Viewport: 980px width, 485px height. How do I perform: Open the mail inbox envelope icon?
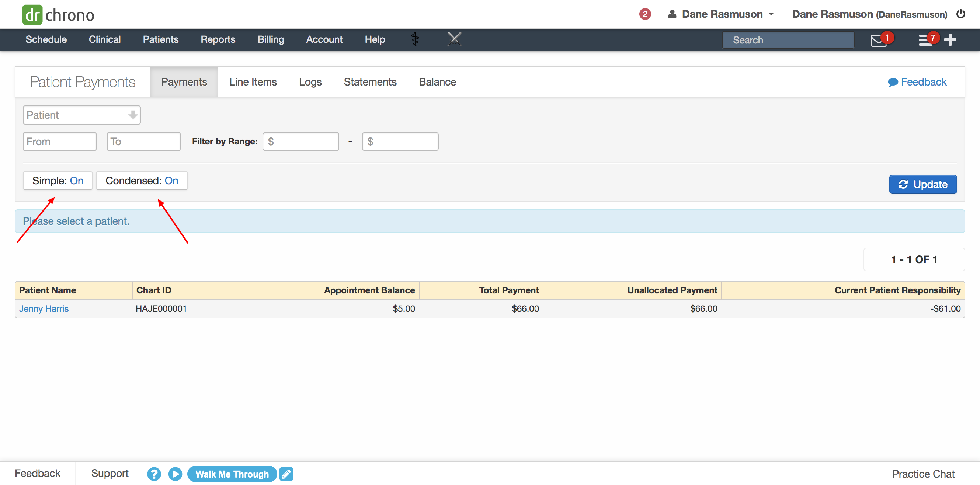pyautogui.click(x=879, y=40)
